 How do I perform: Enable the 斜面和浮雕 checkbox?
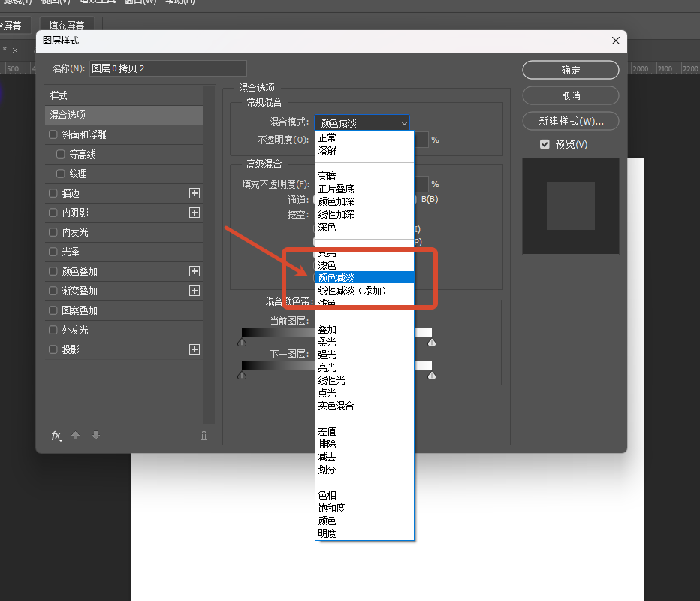53,134
